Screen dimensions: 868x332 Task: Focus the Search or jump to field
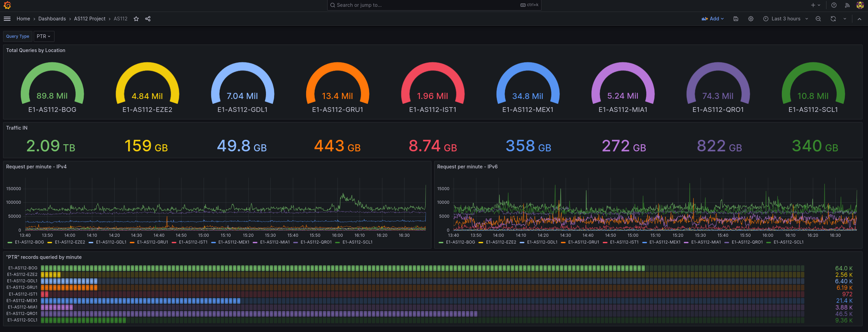click(x=434, y=5)
